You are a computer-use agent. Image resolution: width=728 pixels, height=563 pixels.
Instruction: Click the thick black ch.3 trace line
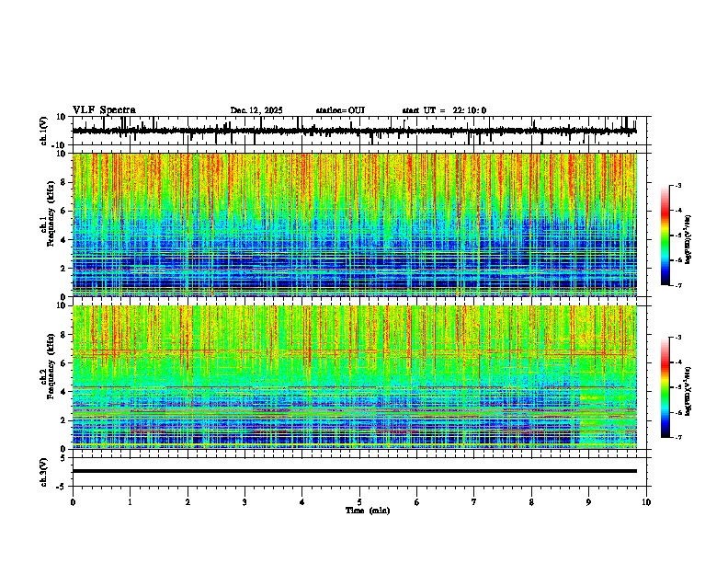355,471
